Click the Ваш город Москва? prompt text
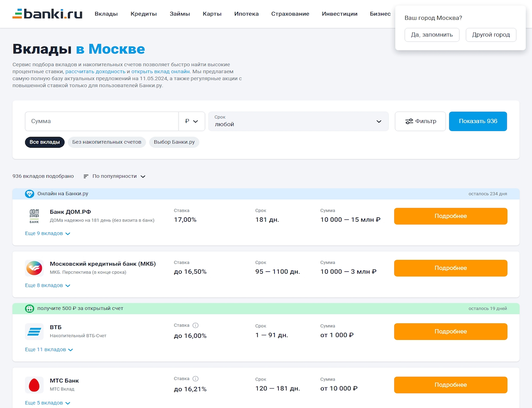 tap(433, 18)
